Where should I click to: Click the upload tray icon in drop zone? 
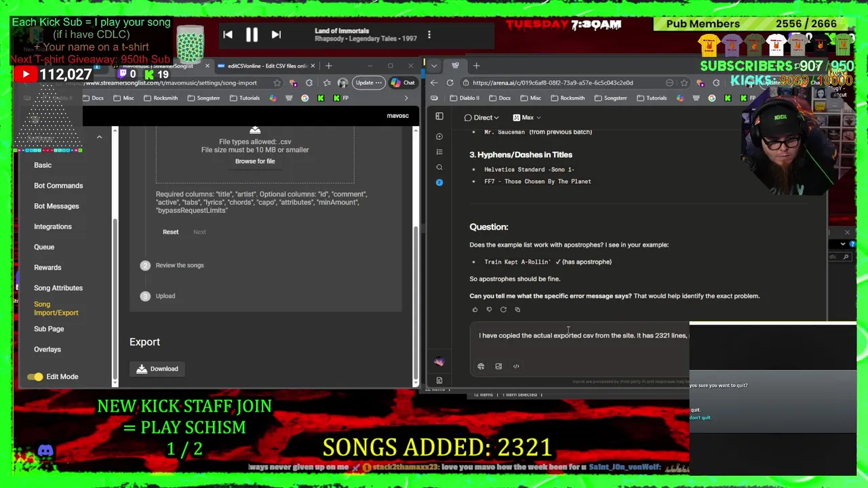pos(255,130)
